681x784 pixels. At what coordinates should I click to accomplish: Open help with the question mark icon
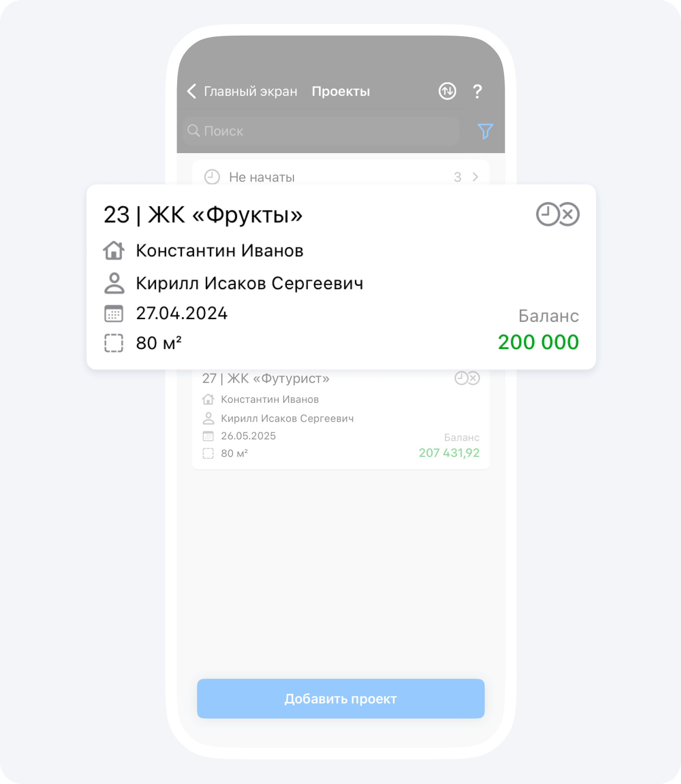477,91
